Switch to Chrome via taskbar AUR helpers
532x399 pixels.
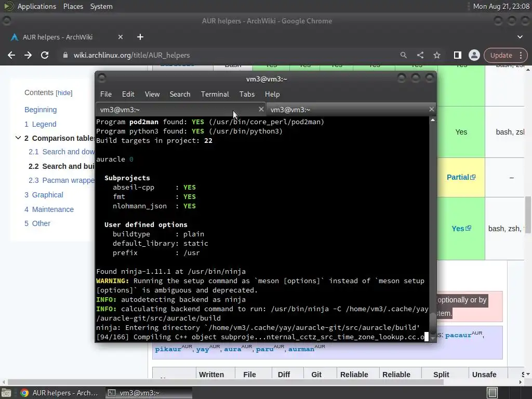59,393
